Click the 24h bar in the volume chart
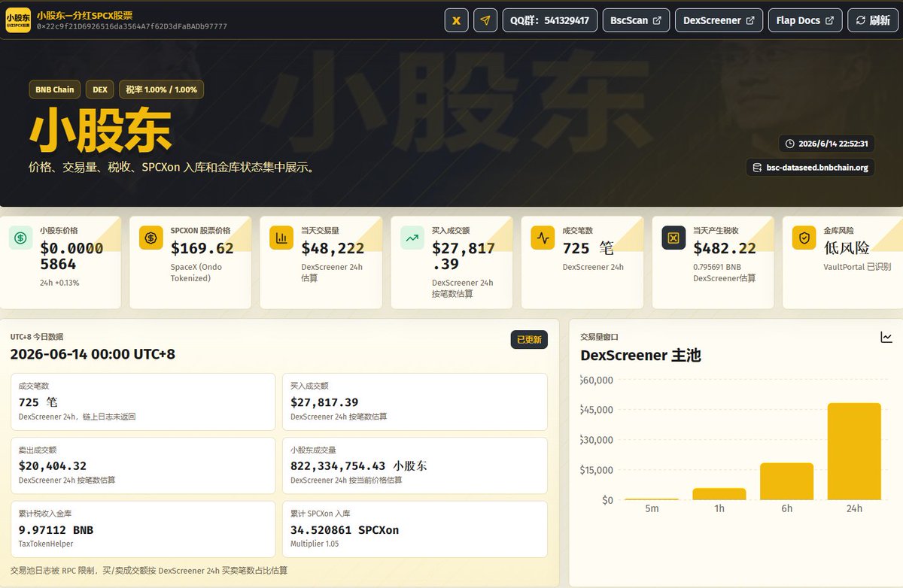This screenshot has width=903, height=588. (854, 451)
